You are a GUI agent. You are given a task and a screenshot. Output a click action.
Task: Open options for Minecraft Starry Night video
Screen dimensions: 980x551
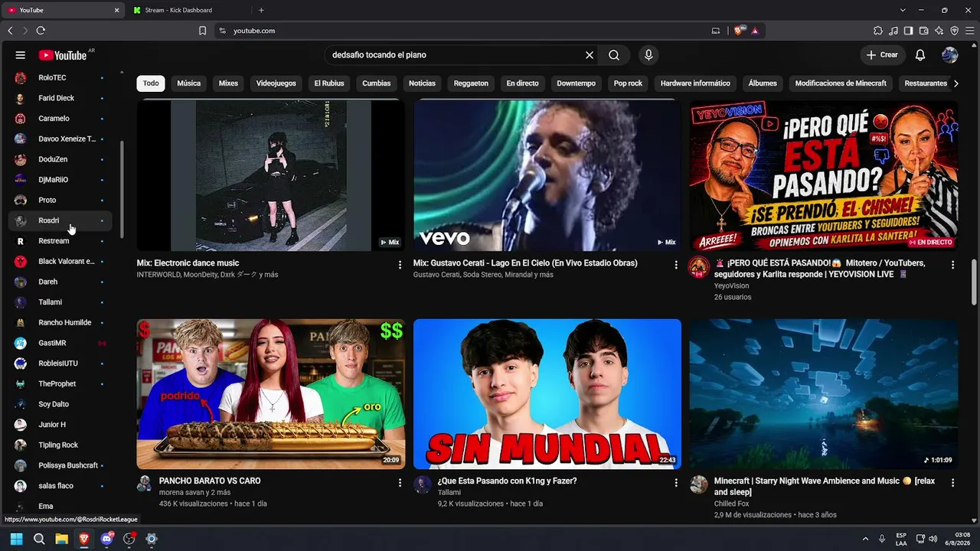point(952,483)
